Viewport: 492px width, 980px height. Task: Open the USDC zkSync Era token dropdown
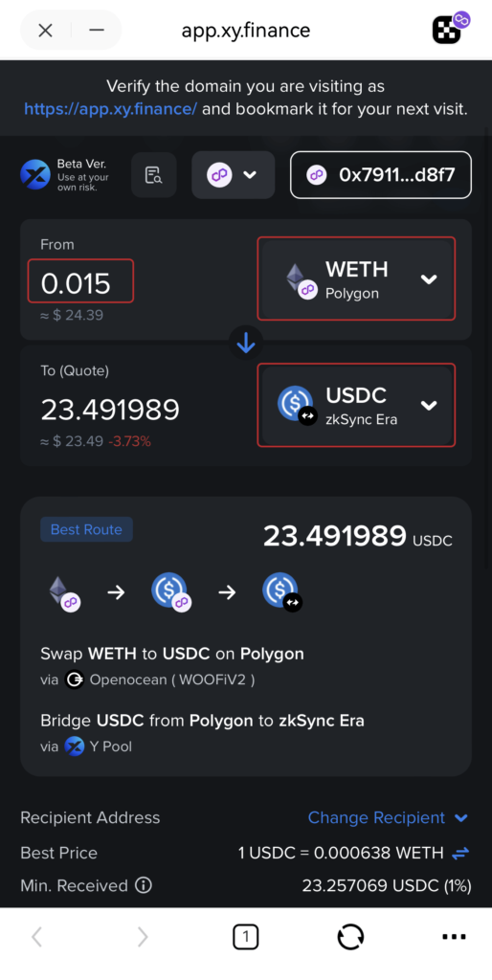356,405
